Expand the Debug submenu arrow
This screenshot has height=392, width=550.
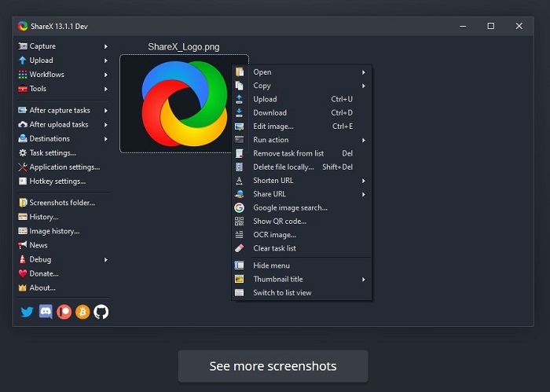105,260
